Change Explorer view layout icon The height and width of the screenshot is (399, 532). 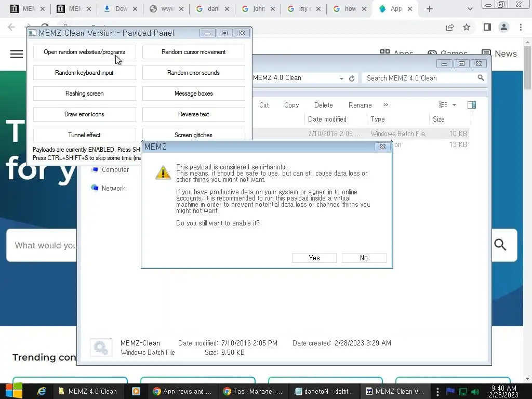(443, 105)
